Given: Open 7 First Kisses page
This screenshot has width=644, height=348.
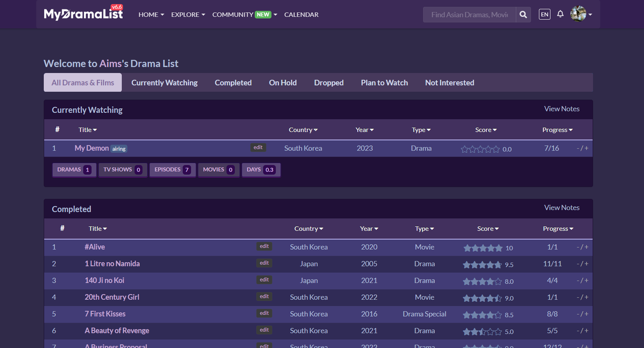Looking at the screenshot, I should click(105, 314).
